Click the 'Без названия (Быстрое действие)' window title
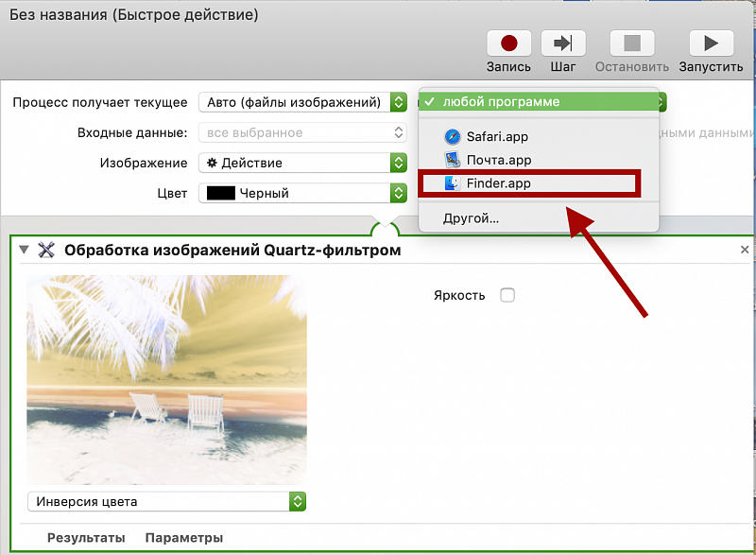Viewport: 756px width, 555px height. [x=134, y=15]
